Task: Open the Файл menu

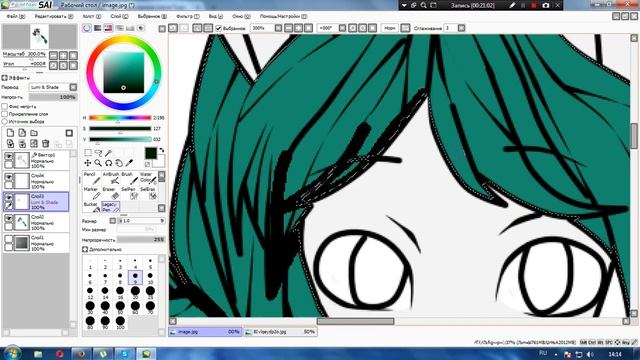Action: point(16,16)
